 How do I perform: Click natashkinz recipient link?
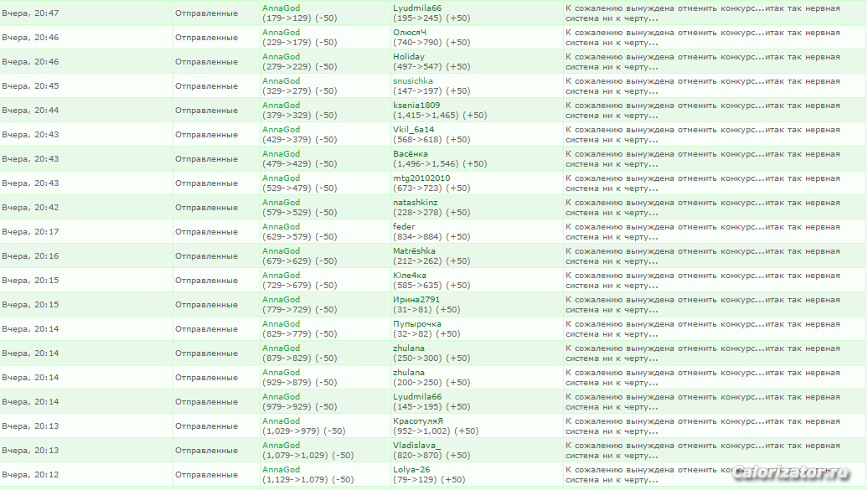416,203
